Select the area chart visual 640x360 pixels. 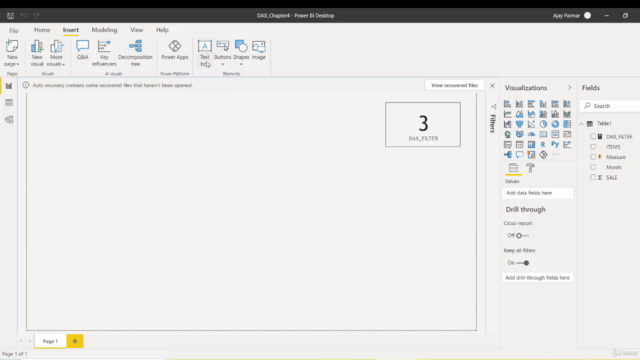[x=519, y=114]
